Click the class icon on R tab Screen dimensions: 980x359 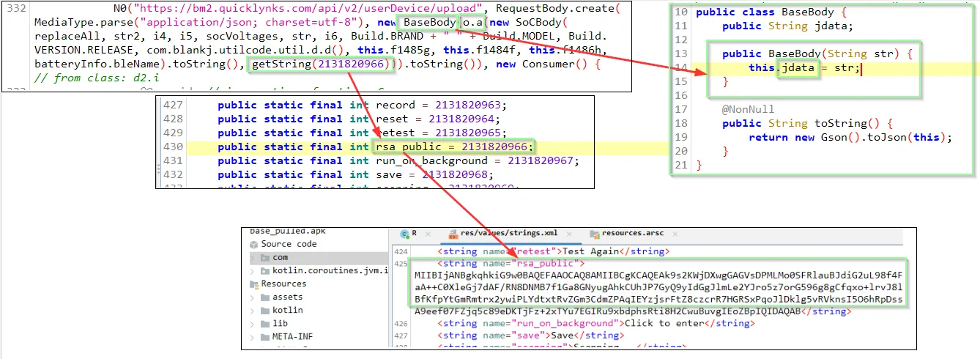click(404, 234)
